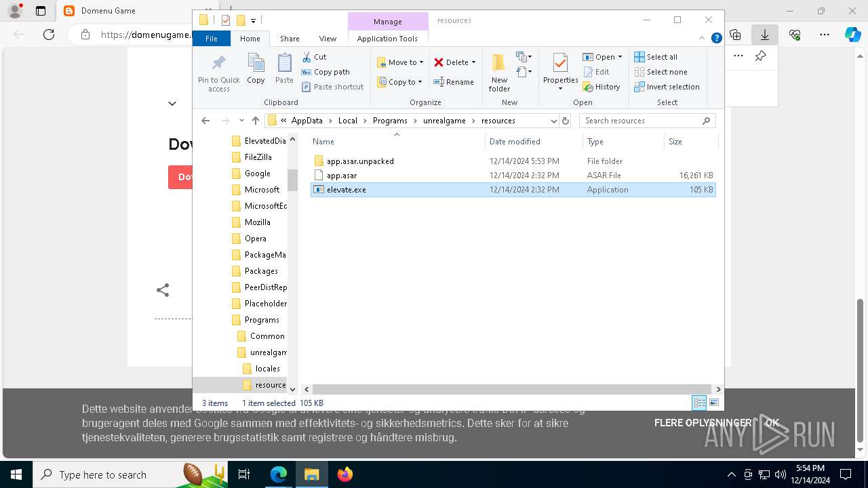This screenshot has width=868, height=488.
Task: Click History in ribbon
Action: coord(601,87)
